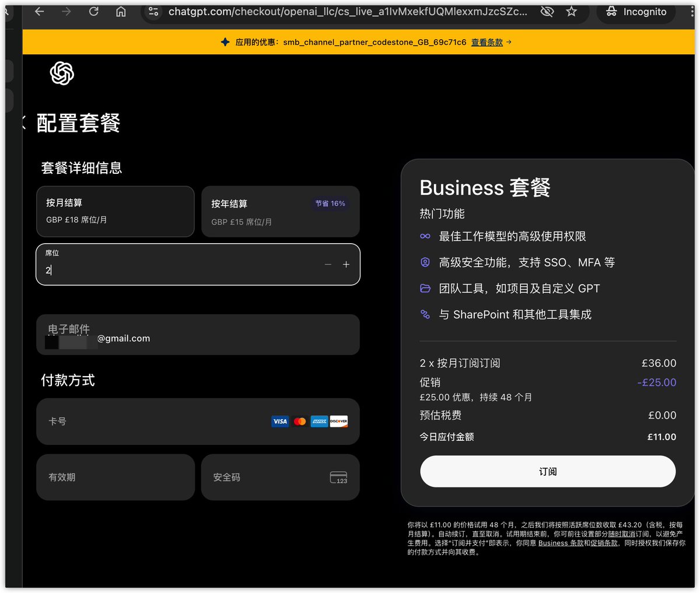Click the folder icon beside 团队工具
Image resolution: width=700 pixels, height=593 pixels.
click(x=425, y=288)
